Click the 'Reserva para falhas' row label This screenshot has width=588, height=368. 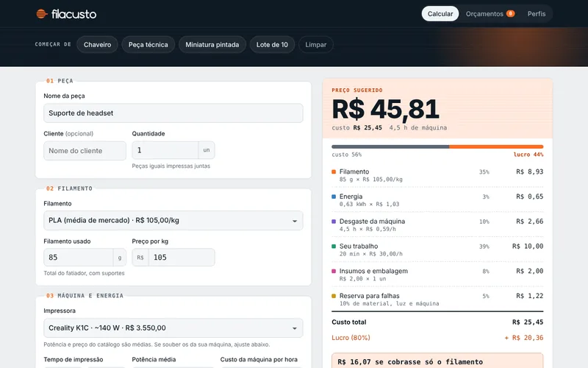370,296
